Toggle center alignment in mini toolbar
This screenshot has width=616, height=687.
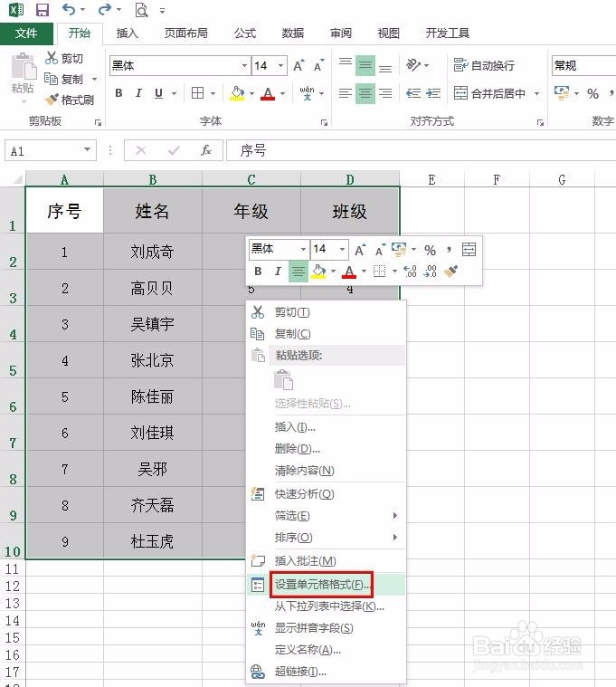point(299,272)
